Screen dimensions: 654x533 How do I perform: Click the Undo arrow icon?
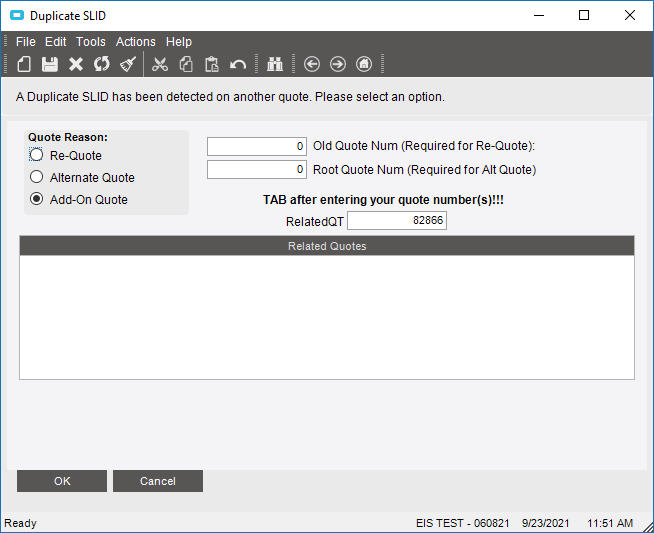pyautogui.click(x=238, y=65)
